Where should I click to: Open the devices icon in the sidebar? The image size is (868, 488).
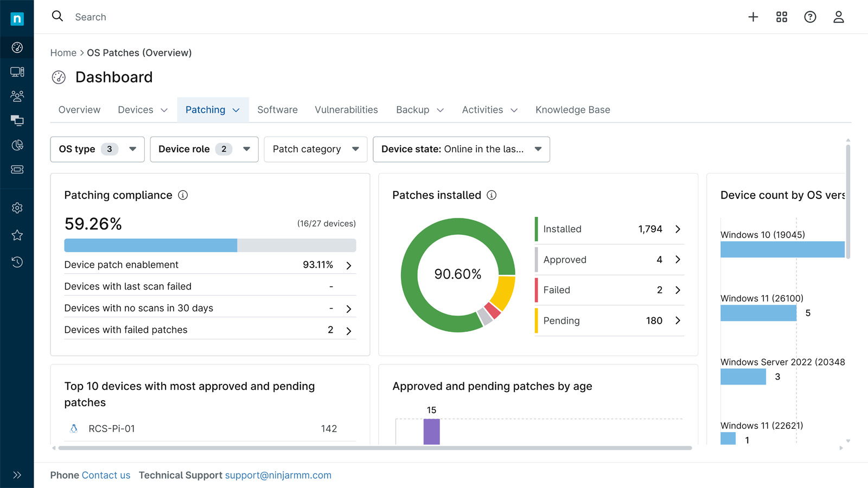point(17,72)
